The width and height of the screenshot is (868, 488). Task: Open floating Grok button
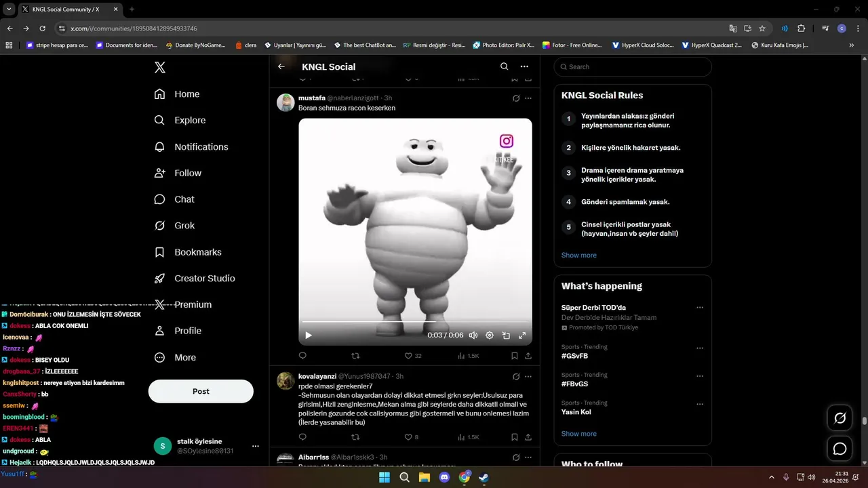pyautogui.click(x=840, y=418)
